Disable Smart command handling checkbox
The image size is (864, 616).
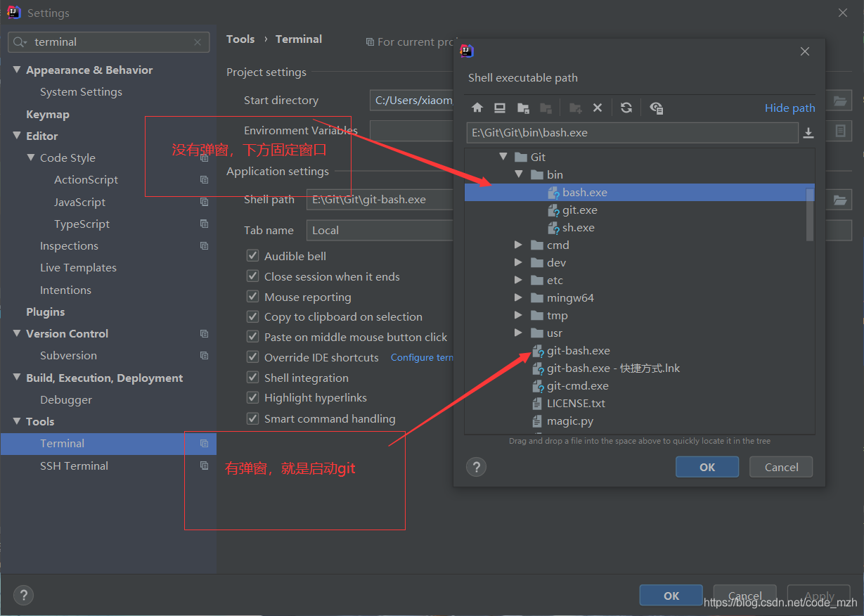pyautogui.click(x=253, y=418)
